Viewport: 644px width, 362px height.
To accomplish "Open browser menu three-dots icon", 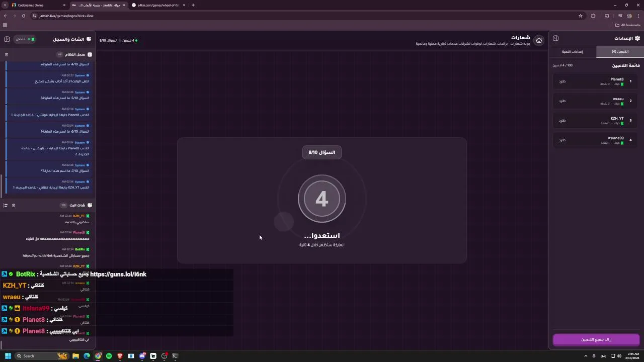I will pyautogui.click(x=638, y=16).
